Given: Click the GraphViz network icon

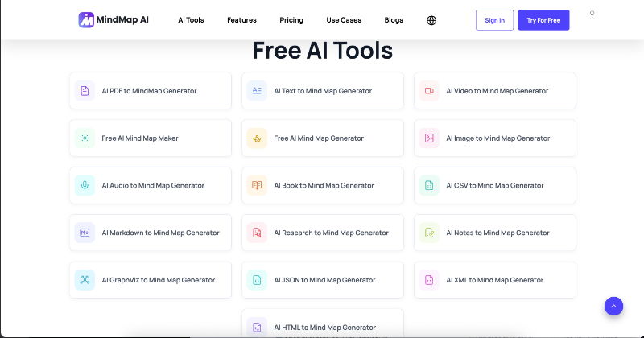Looking at the screenshot, I should coord(85,280).
